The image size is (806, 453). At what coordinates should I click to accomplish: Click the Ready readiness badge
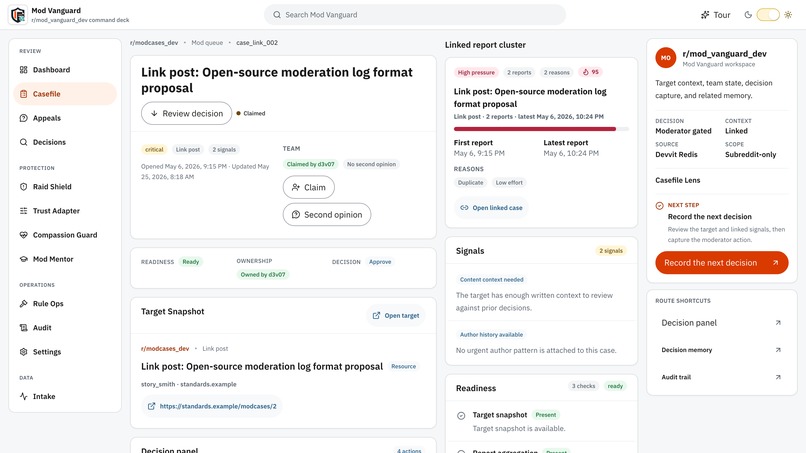click(x=190, y=262)
